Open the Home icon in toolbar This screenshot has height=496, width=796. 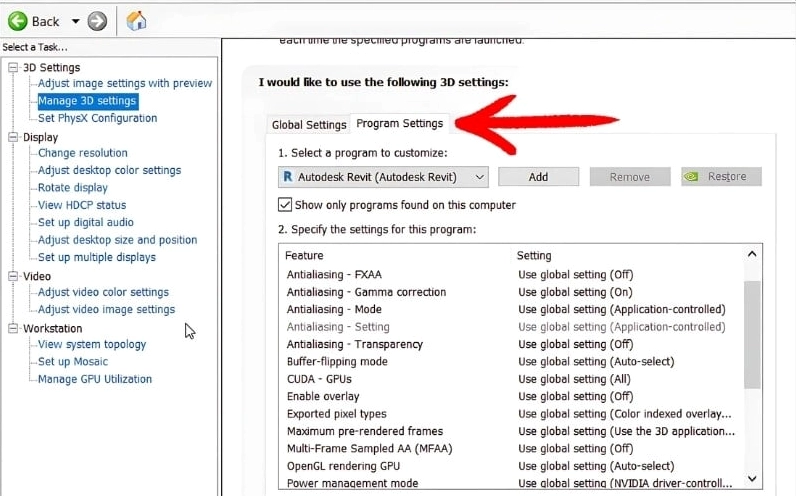click(x=136, y=21)
